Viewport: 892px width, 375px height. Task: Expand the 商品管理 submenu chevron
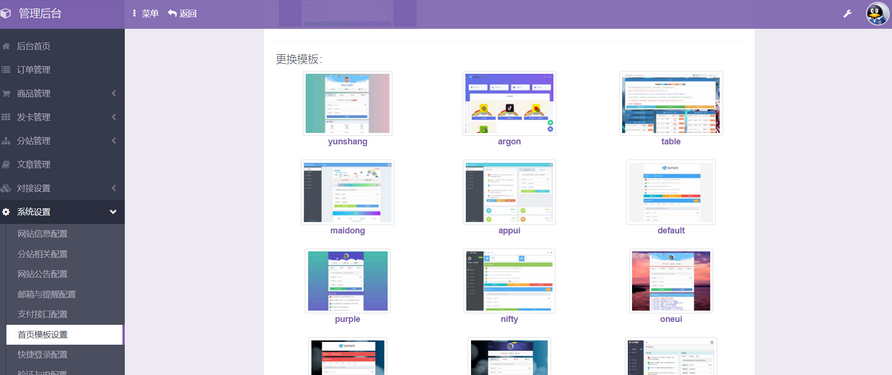tap(114, 93)
